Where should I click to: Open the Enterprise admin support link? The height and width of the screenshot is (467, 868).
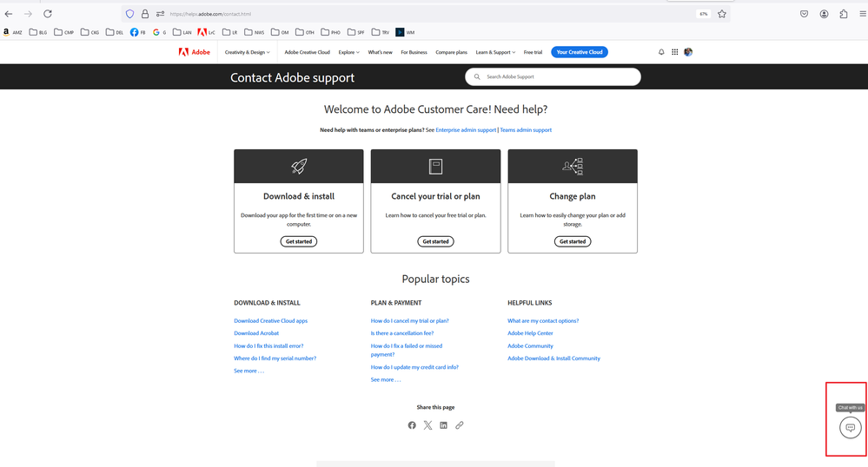click(466, 130)
